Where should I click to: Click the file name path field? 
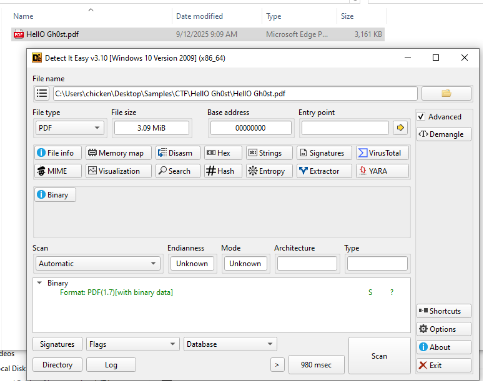coord(235,94)
